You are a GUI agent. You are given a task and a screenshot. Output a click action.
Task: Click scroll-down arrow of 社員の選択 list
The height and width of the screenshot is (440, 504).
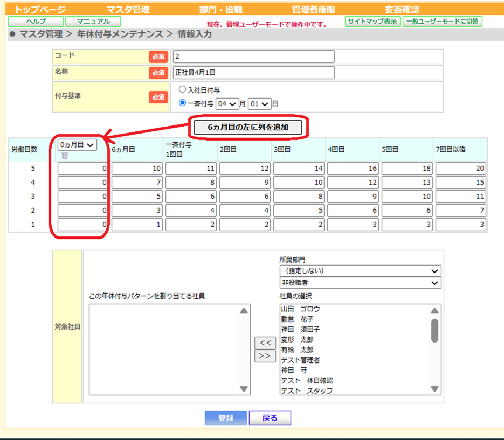(x=434, y=388)
